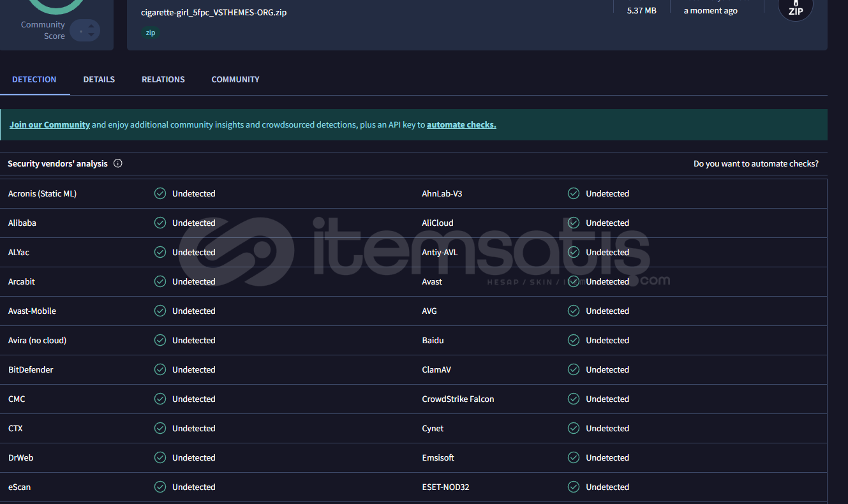Click the ClamAV undetected checkmark icon
848x504 pixels.
574,369
